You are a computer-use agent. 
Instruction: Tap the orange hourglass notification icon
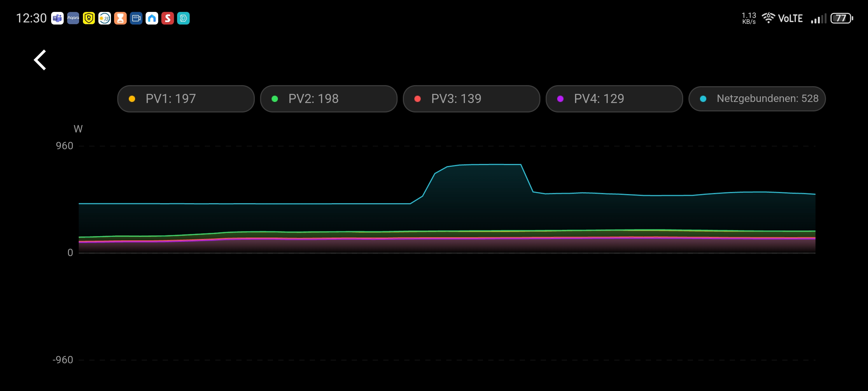click(x=120, y=18)
